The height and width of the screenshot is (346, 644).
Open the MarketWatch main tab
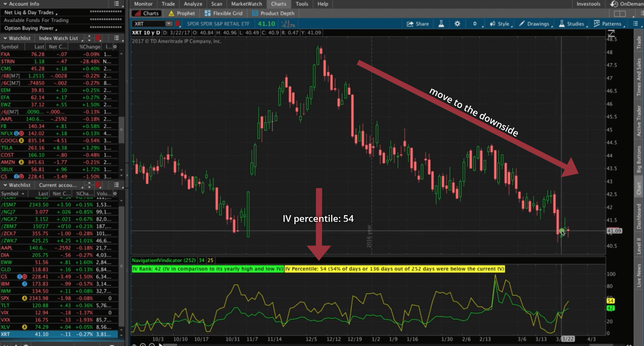[246, 4]
